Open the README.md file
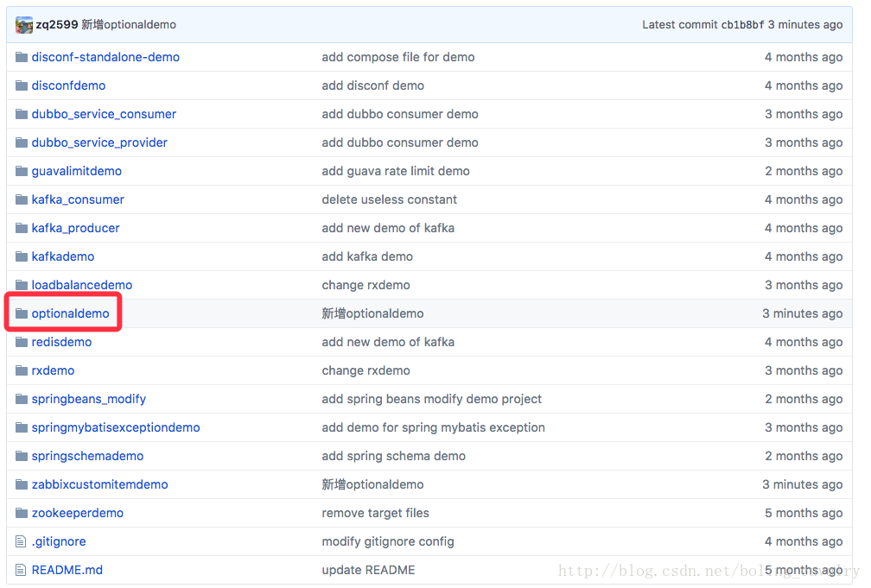The image size is (871, 588). click(67, 570)
